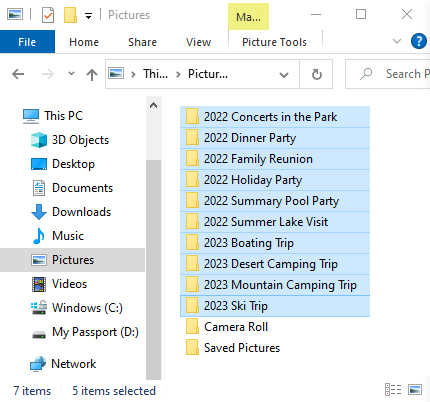This screenshot has height=402, width=430.
Task: Switch to the Share ribbon tab
Action: [x=142, y=42]
